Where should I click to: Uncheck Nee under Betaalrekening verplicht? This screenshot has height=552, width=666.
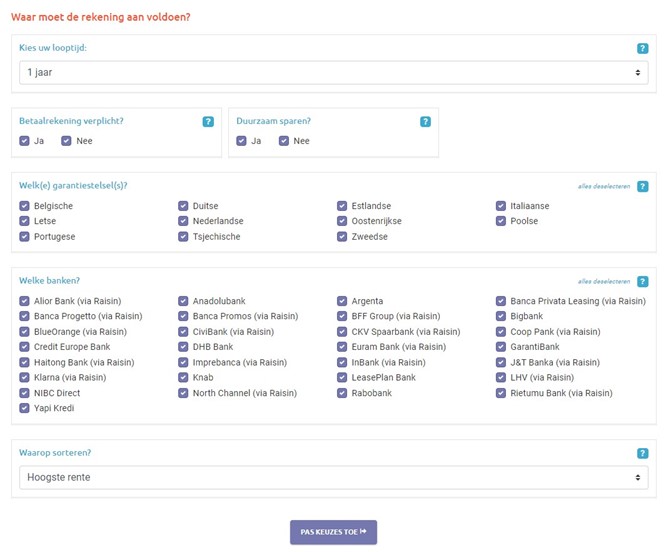coord(66,141)
